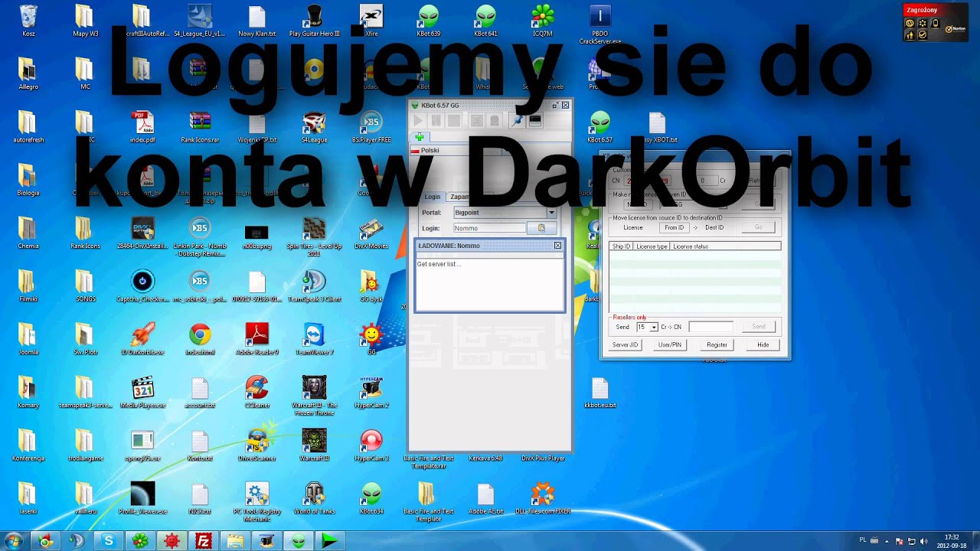
Task: Select the TeamSpeak 3 Client desktop icon
Action: [x=314, y=286]
